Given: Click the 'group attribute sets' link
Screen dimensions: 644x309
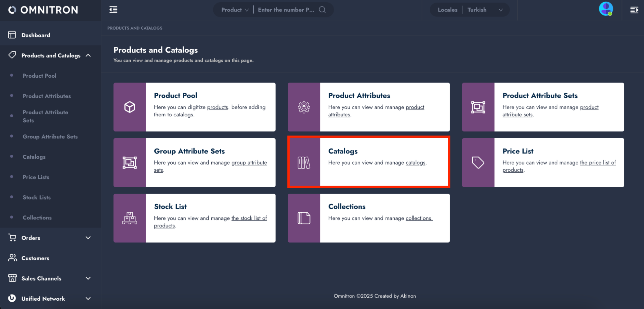Looking at the screenshot, I should click(249, 163).
